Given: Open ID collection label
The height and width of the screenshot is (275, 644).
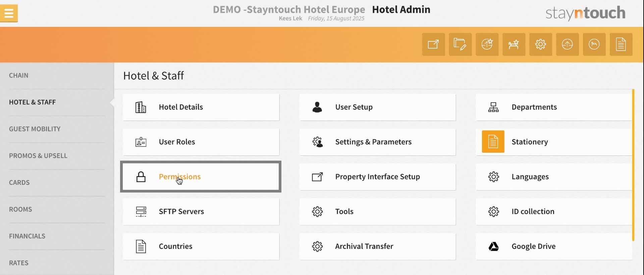Looking at the screenshot, I should (x=533, y=212).
